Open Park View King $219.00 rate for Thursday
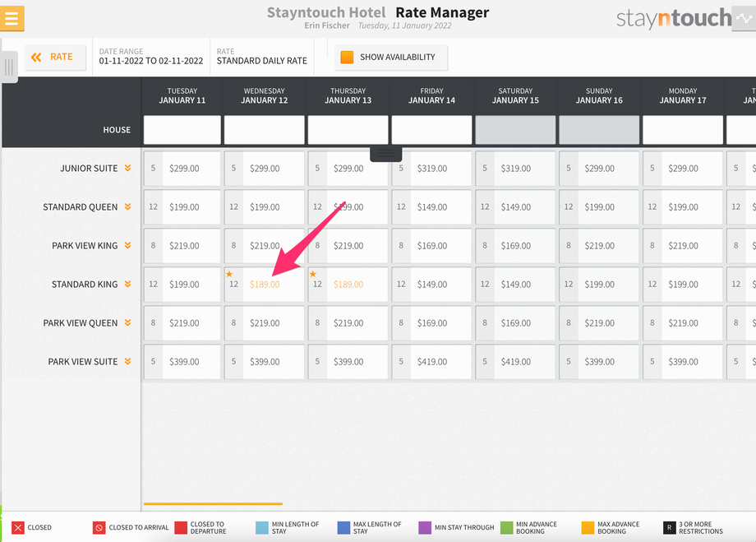 348,246
